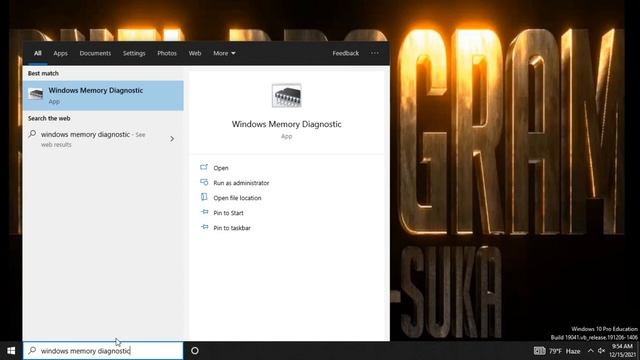Click the Windows Memory Diagnostic title in details pane
The width and height of the screenshot is (640, 360).
(287, 124)
